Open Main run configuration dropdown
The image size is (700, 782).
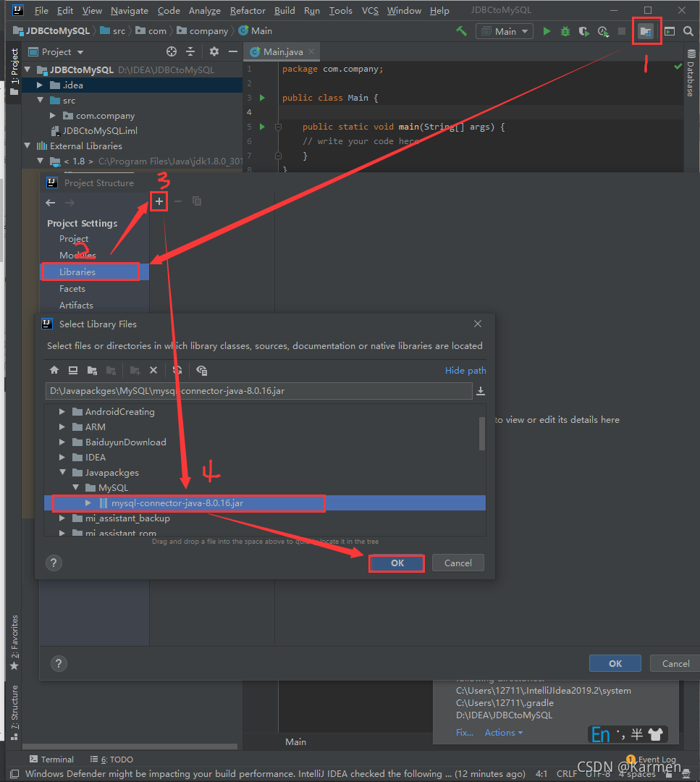click(505, 31)
